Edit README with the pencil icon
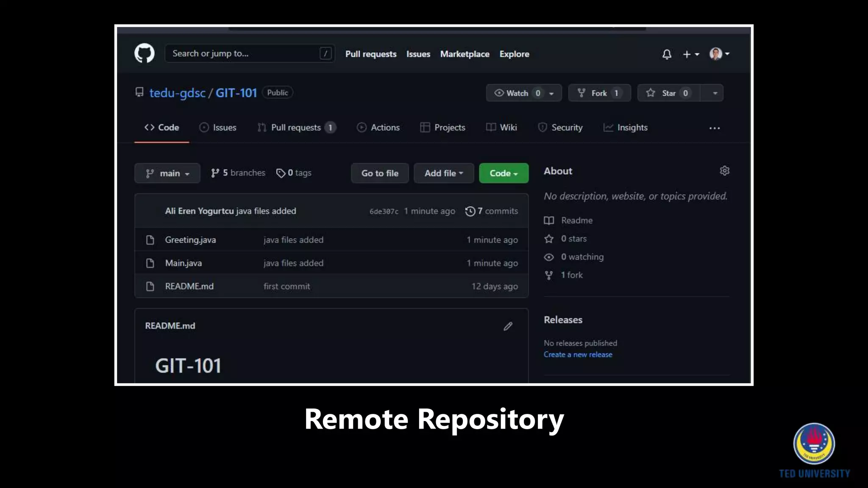Image resolution: width=868 pixels, height=488 pixels. [x=508, y=326]
